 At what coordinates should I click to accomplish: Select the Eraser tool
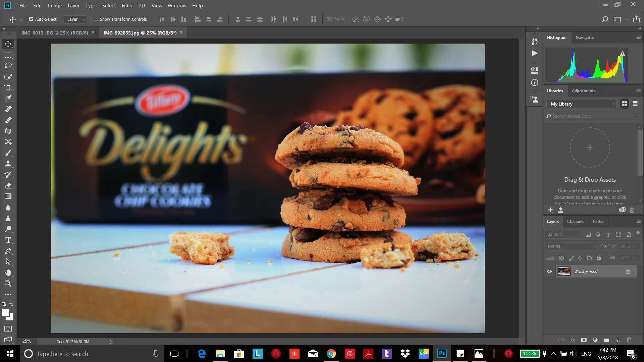(x=8, y=186)
